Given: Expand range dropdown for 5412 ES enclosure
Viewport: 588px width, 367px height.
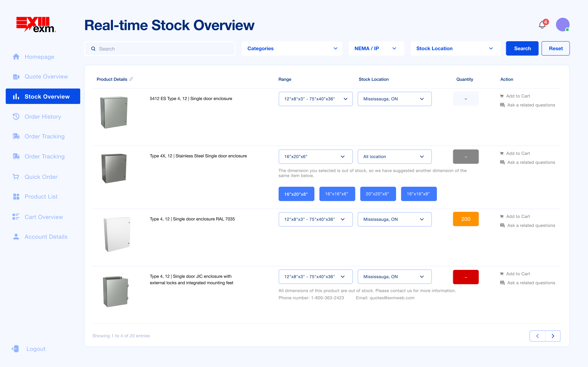Looking at the screenshot, I should pyautogui.click(x=315, y=99).
